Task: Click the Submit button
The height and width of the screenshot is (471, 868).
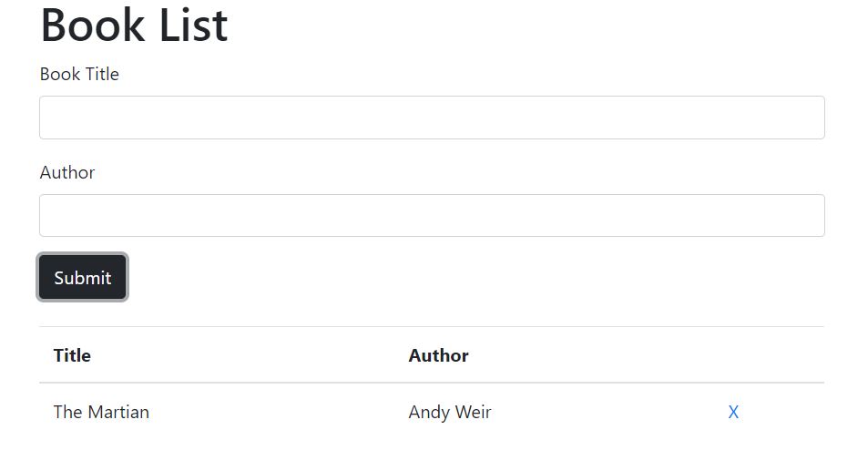Action: (x=83, y=277)
